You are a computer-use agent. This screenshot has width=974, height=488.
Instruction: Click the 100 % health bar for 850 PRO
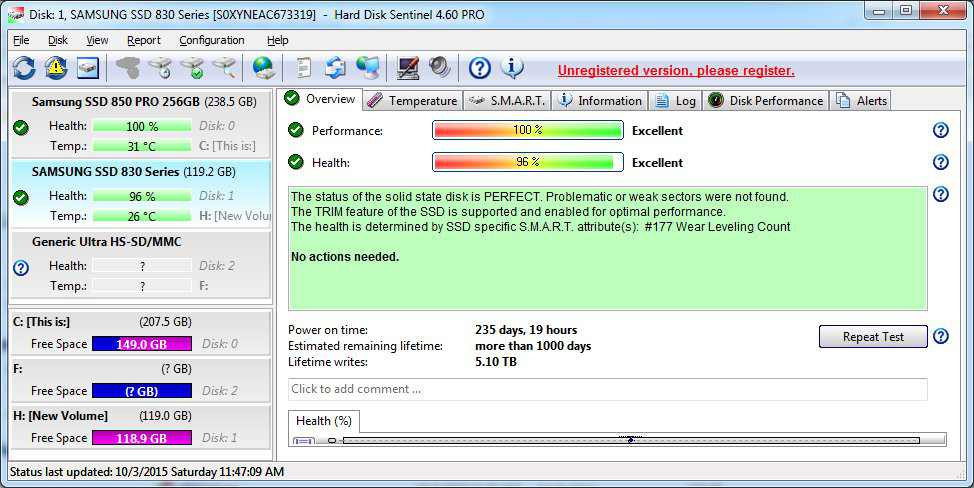142,126
